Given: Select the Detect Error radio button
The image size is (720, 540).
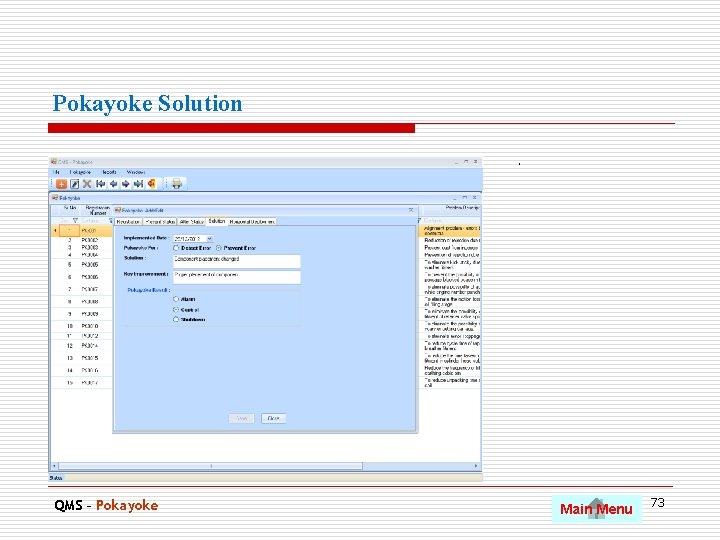Looking at the screenshot, I should pyautogui.click(x=176, y=248).
